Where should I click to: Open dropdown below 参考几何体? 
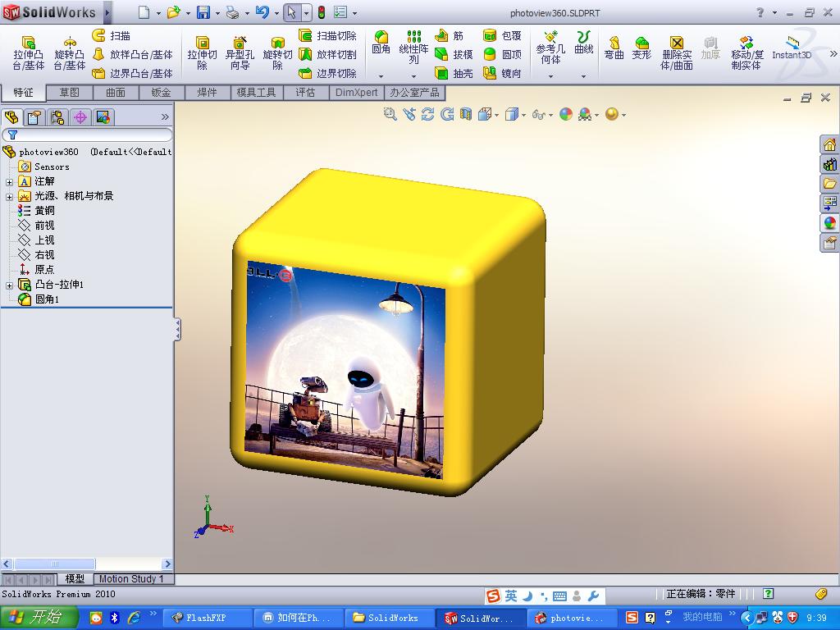pyautogui.click(x=550, y=76)
